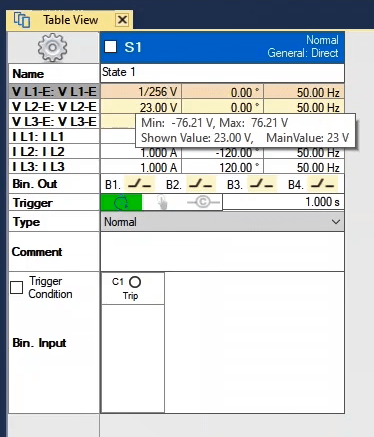This screenshot has height=437, width=374.
Task: Select the binary contact trigger icon
Action: pos(203,202)
